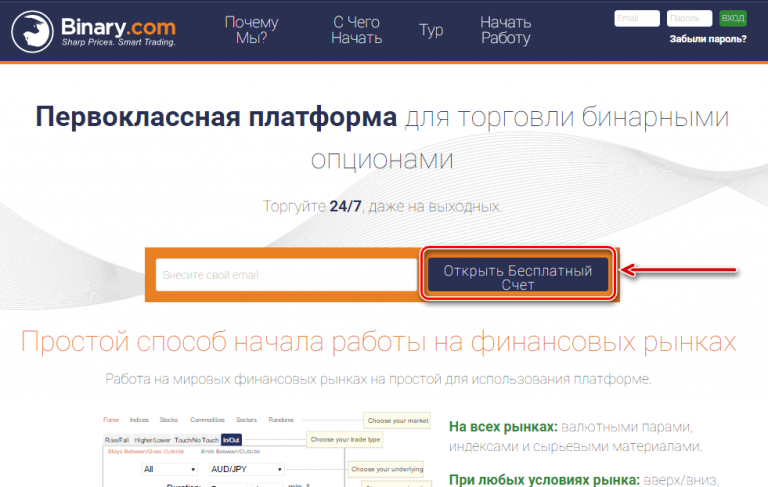This screenshot has width=768, height=487.
Task: Click 'Открыть Бесплатный Счет' button
Action: coord(518,274)
